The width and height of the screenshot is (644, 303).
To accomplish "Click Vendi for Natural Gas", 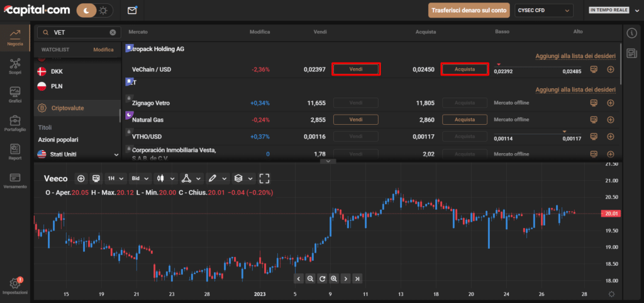I will [356, 120].
